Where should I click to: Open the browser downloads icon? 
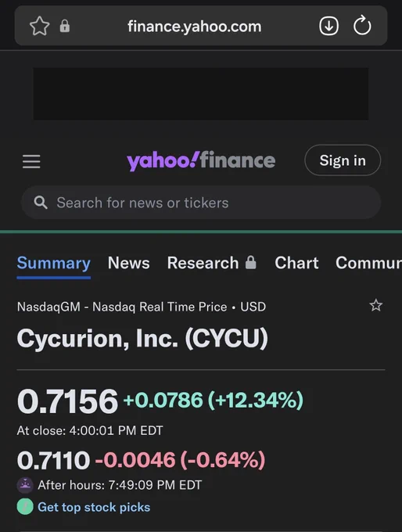pyautogui.click(x=328, y=26)
